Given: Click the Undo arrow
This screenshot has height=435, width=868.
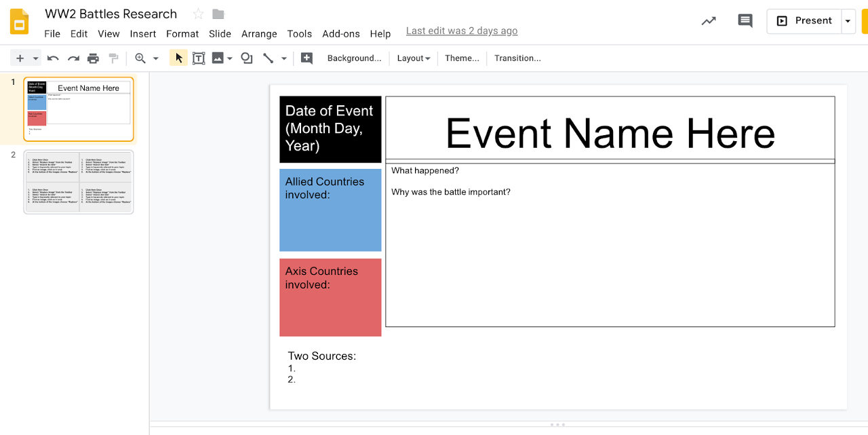Looking at the screenshot, I should [x=53, y=58].
